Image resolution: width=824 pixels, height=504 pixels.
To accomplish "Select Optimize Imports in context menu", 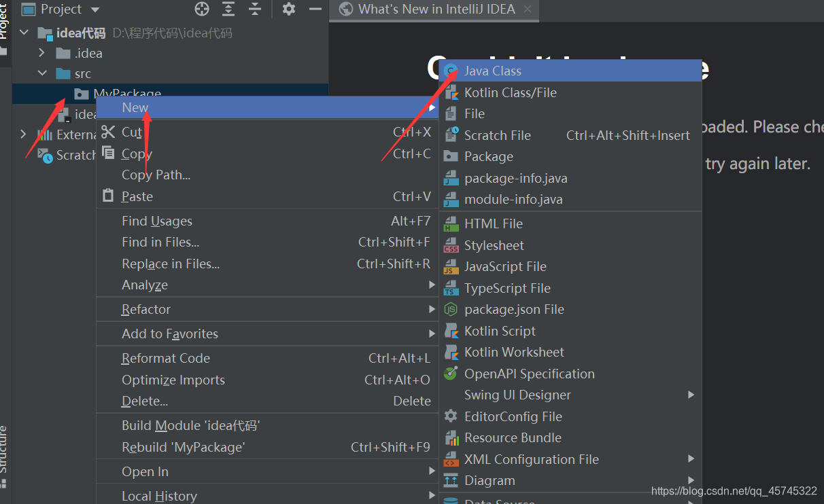I will [268, 380].
